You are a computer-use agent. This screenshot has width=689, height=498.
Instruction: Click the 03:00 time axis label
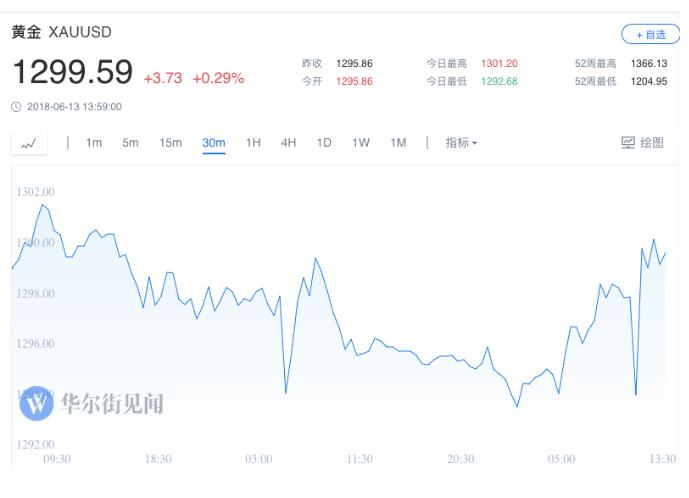coord(258,459)
